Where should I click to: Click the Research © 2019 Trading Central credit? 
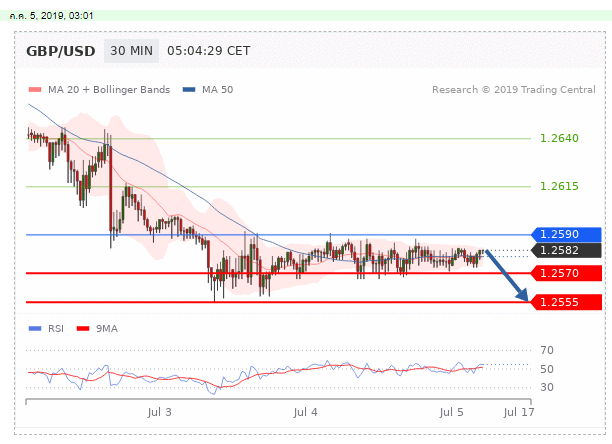[x=514, y=90]
